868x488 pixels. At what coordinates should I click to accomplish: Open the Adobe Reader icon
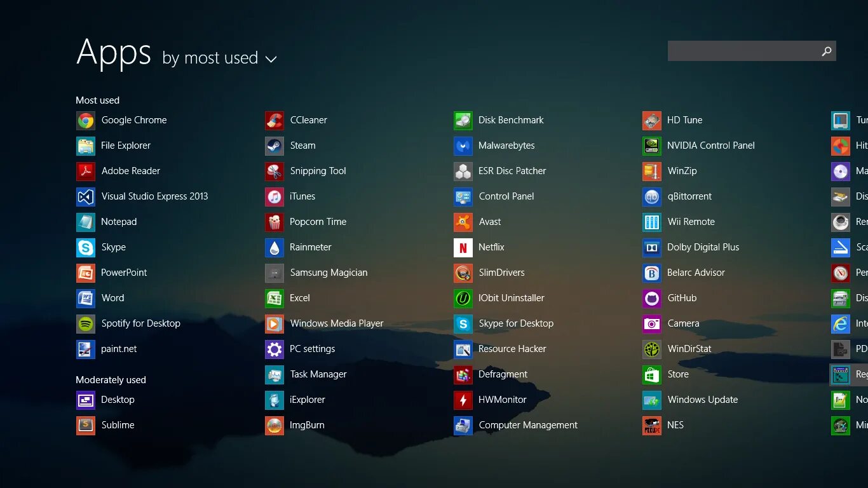tap(86, 171)
